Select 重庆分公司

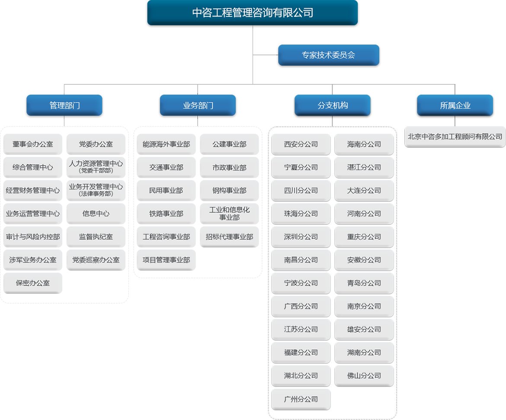pos(364,237)
